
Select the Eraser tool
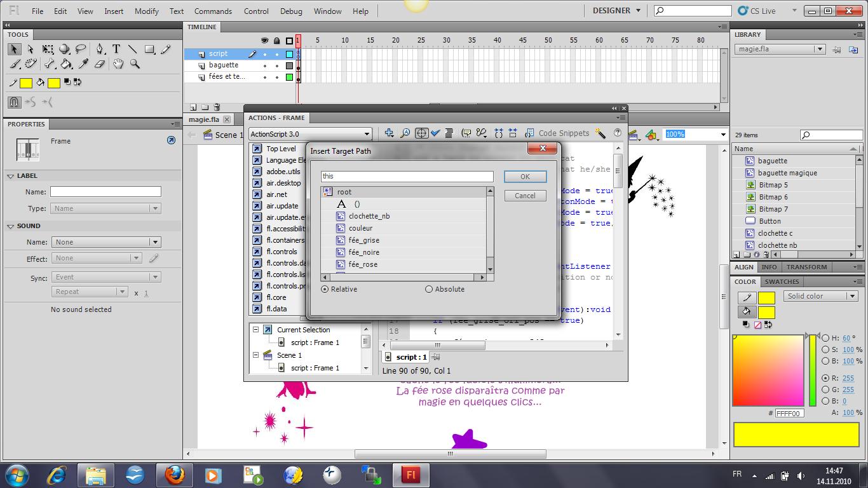100,64
